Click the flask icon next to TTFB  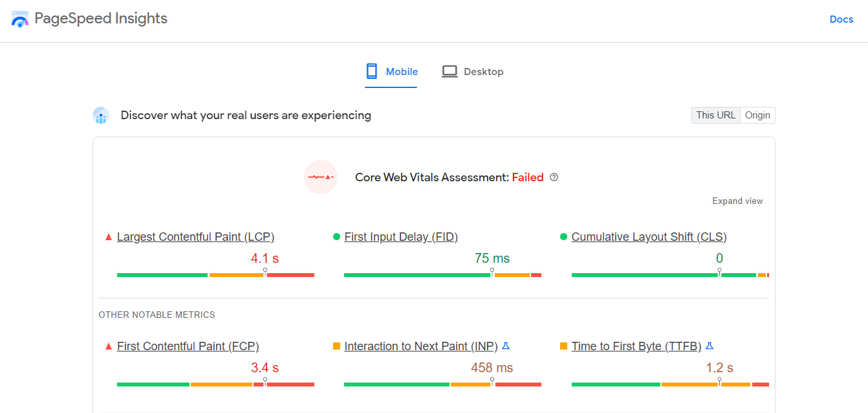710,346
